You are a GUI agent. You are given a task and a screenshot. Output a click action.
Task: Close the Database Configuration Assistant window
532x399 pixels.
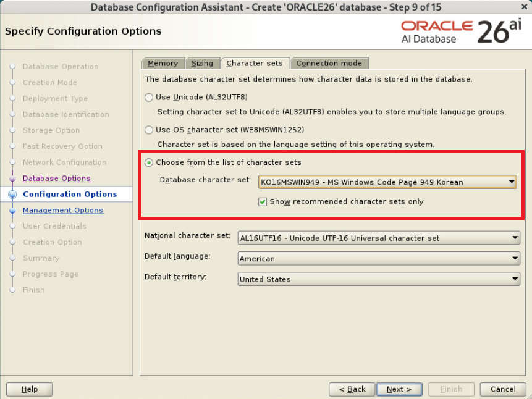[x=524, y=6]
